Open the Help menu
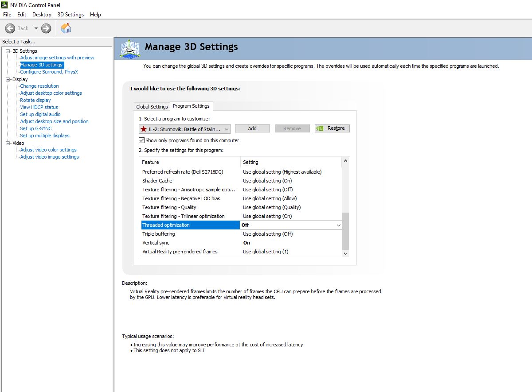 pos(95,15)
